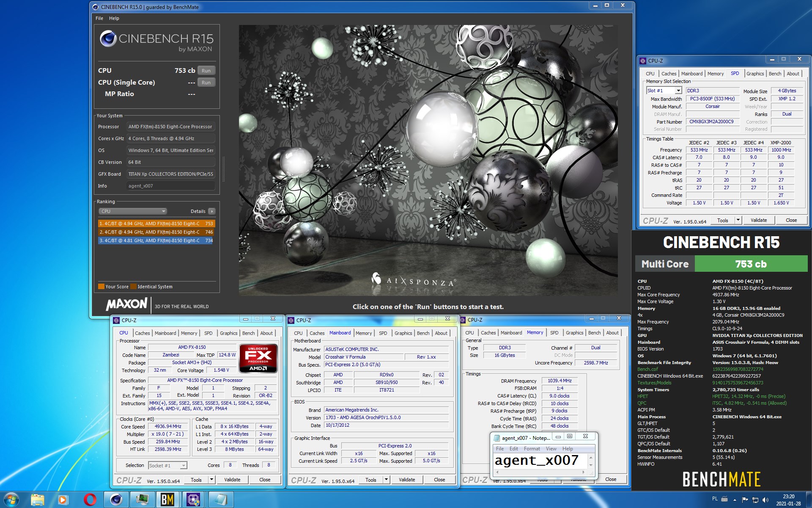This screenshot has width=812, height=508.
Task: Click the volume speaker tray icon
Action: (765, 500)
